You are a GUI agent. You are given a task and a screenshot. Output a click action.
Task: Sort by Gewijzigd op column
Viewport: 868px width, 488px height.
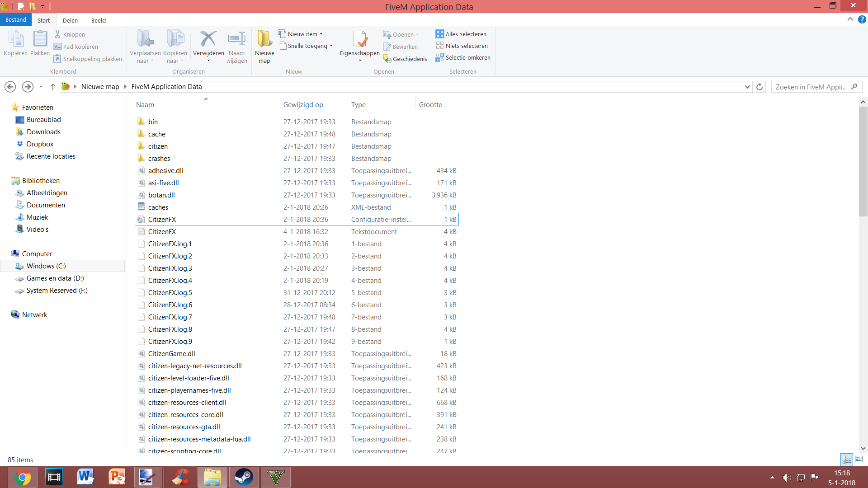point(313,104)
